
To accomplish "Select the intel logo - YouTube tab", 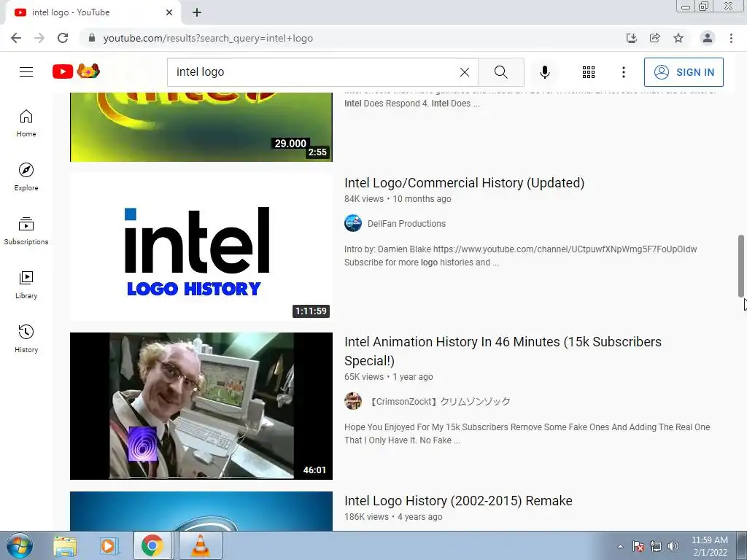I will (93, 12).
